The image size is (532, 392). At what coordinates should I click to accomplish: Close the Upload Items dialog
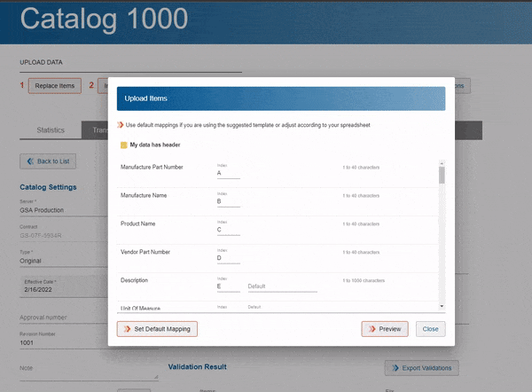(431, 329)
